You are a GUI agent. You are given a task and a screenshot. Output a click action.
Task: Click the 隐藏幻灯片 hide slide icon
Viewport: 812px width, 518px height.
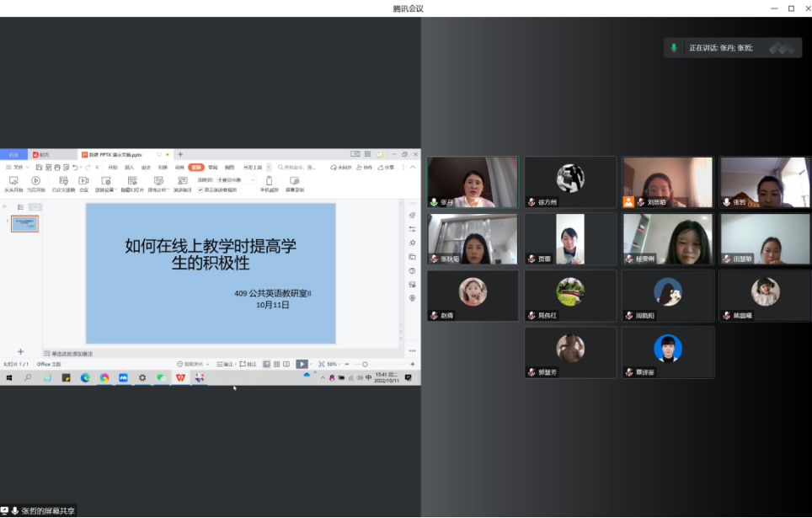131,180
